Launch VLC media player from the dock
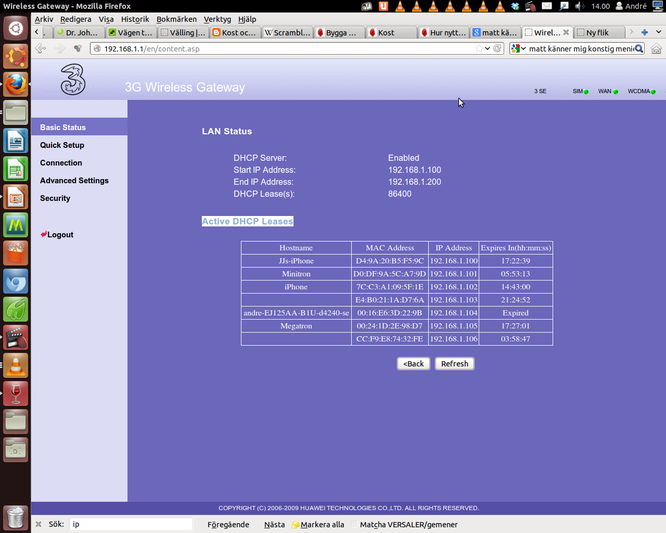 (x=16, y=365)
